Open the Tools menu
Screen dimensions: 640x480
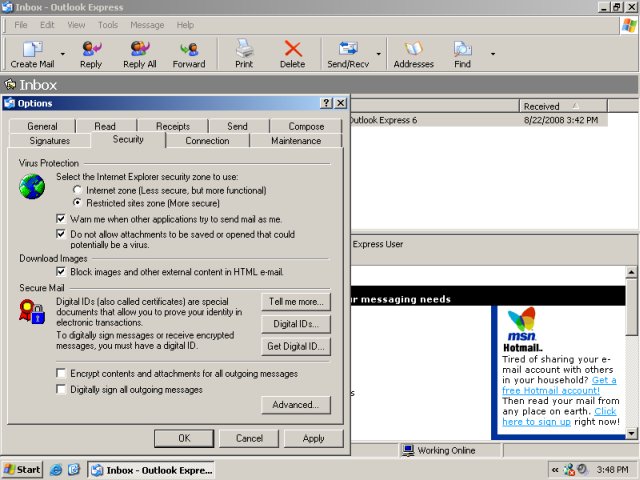point(108,25)
